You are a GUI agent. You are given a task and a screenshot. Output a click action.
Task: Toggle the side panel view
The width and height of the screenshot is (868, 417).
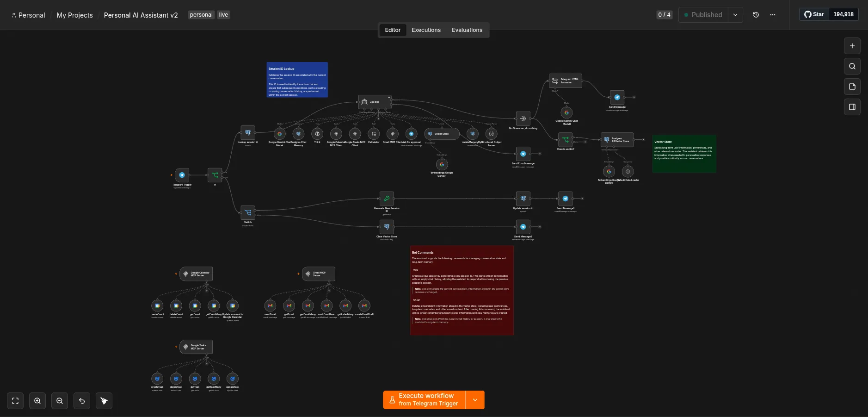point(852,107)
